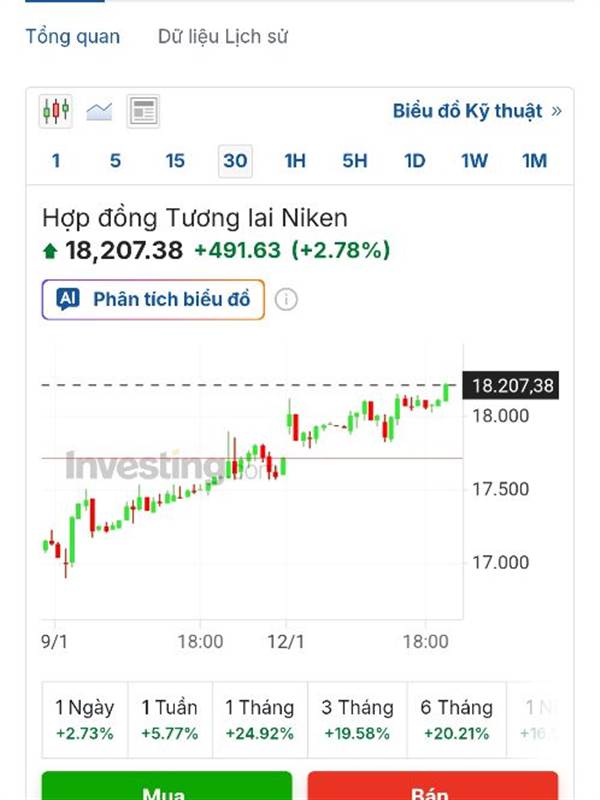Select the 1M interval
600x800 pixels.
pos(534,161)
